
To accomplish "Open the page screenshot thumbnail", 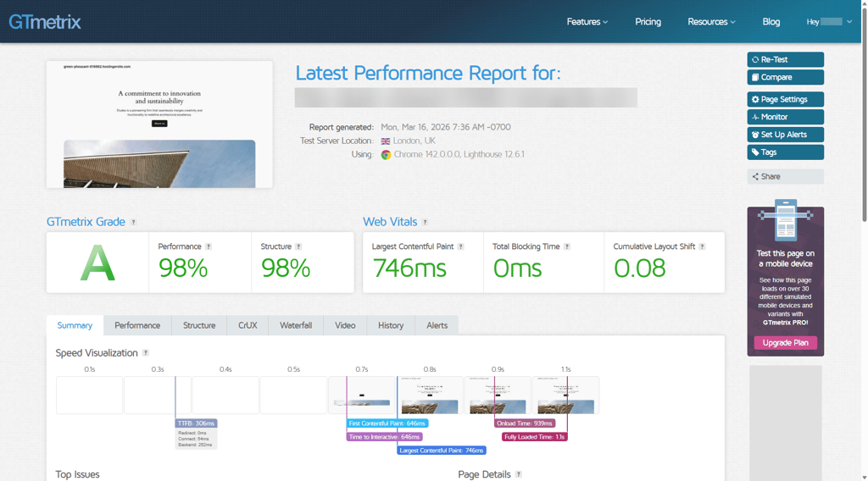I will tap(159, 124).
